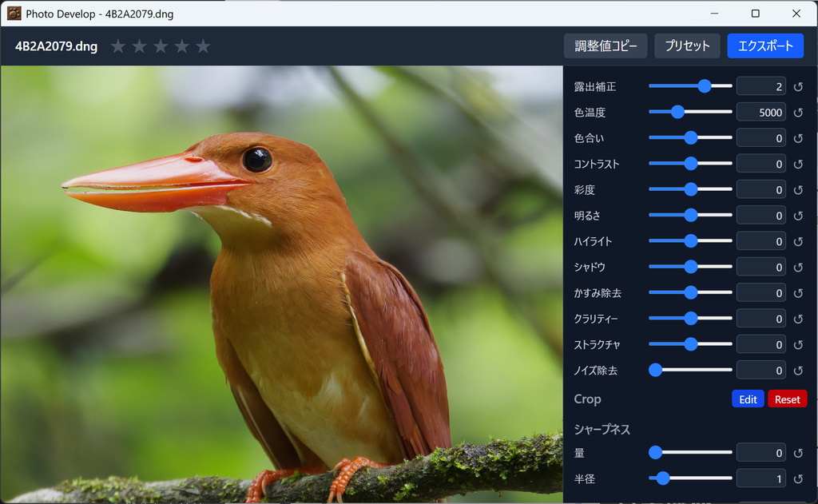
Task: Start cropping with the Edit button
Action: [748, 399]
